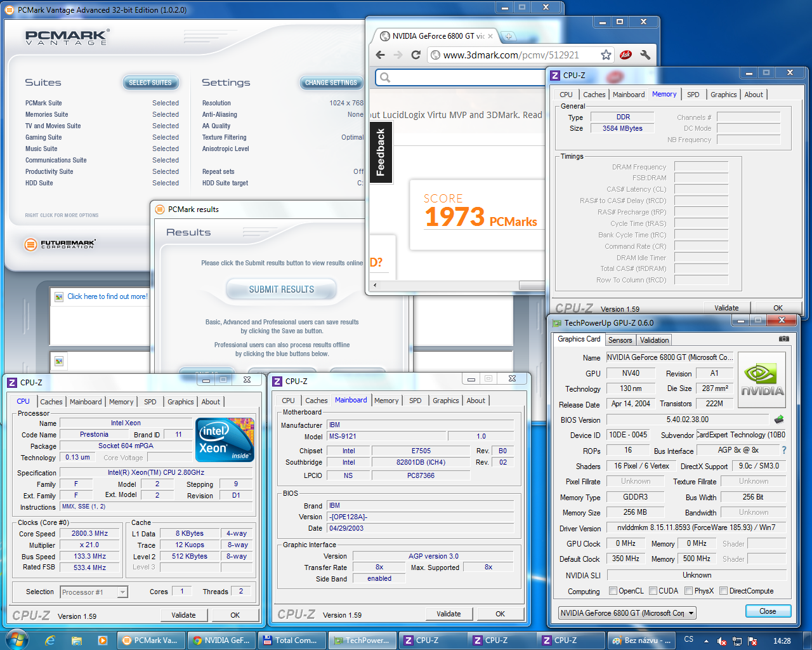Screen dimensions: 812x650
Task: Click the Futuremark Corporation logo
Action: 60,244
